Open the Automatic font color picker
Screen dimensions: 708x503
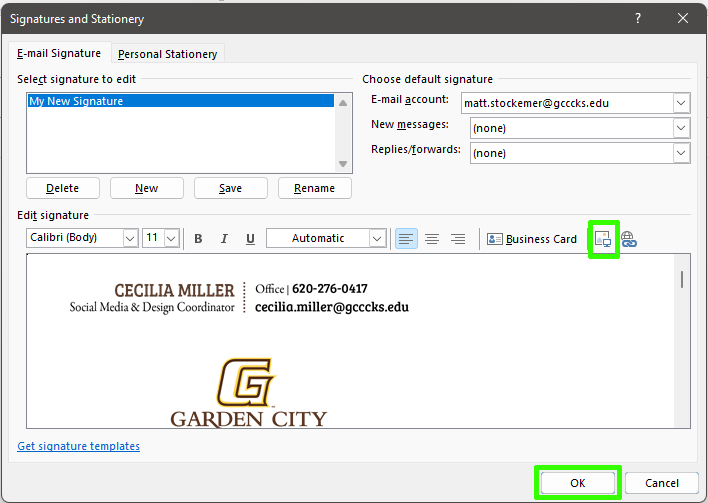click(377, 239)
